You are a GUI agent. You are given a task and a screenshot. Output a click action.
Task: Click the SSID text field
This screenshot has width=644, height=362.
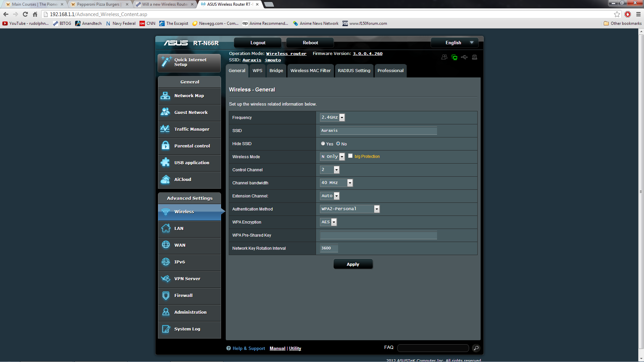378,130
